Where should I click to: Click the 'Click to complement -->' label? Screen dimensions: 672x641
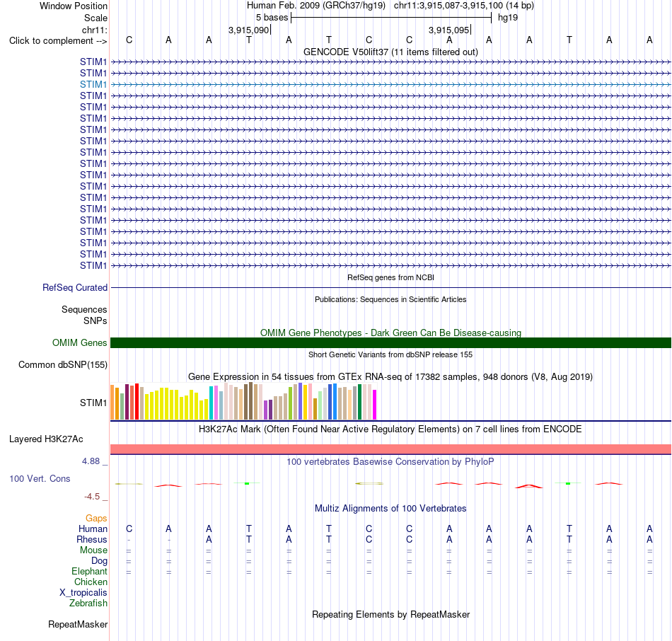(58, 41)
